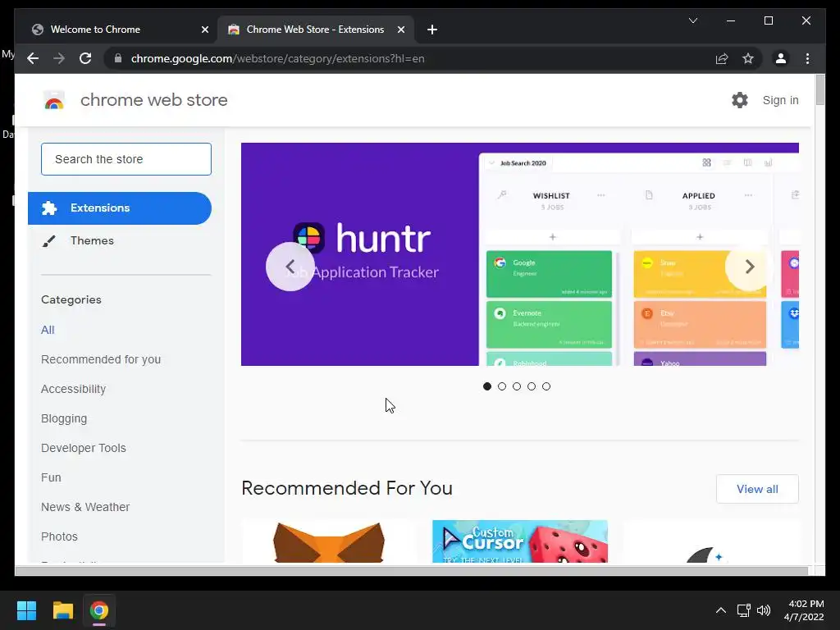This screenshot has width=840, height=630.
Task: Open web store settings gear
Action: click(x=739, y=100)
